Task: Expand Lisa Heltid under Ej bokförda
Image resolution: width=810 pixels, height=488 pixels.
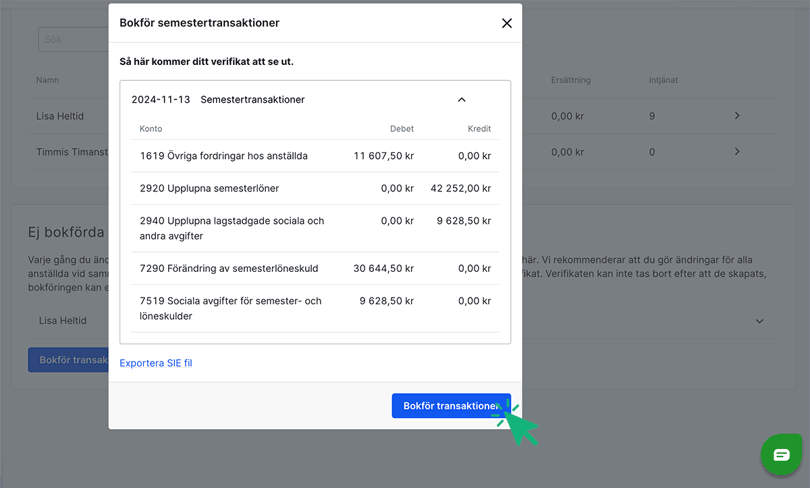Action: [759, 321]
